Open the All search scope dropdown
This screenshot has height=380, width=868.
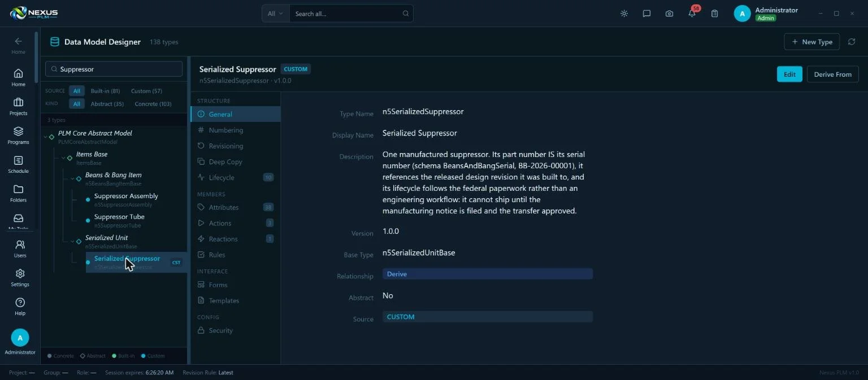pyautogui.click(x=276, y=14)
